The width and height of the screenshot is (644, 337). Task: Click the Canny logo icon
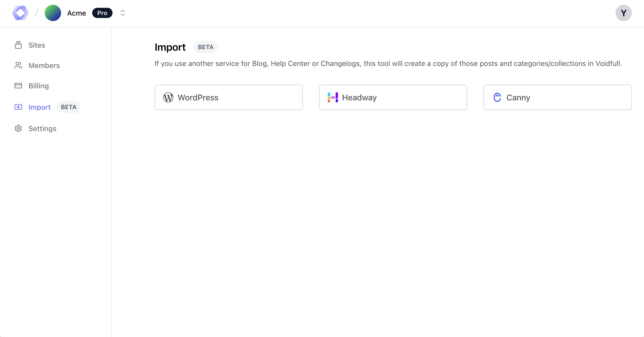(497, 97)
